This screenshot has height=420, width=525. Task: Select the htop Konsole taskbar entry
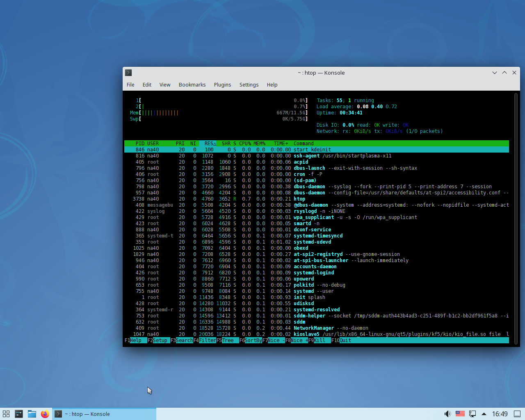[x=105, y=414]
